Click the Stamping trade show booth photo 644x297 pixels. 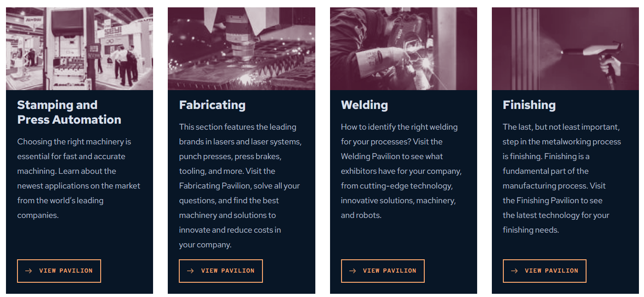click(80, 48)
